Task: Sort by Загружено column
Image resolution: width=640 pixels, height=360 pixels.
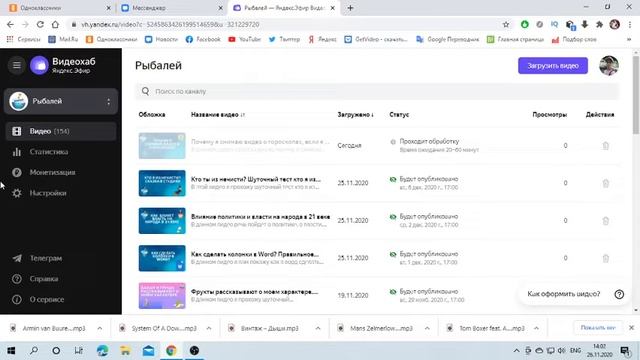Action: point(356,115)
